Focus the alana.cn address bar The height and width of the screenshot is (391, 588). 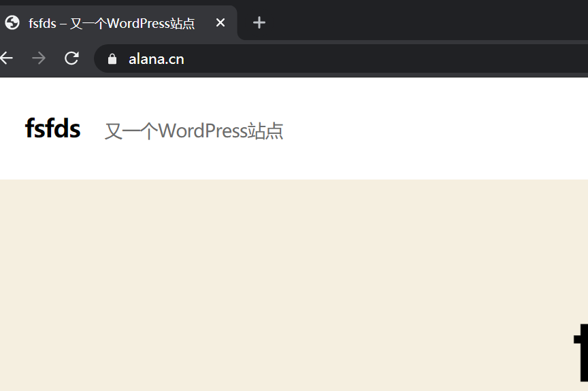coord(341,58)
